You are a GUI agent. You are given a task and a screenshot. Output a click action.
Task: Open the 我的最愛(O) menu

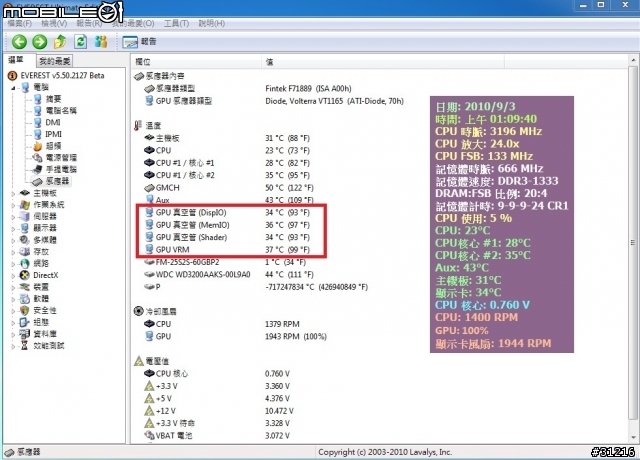point(133,24)
